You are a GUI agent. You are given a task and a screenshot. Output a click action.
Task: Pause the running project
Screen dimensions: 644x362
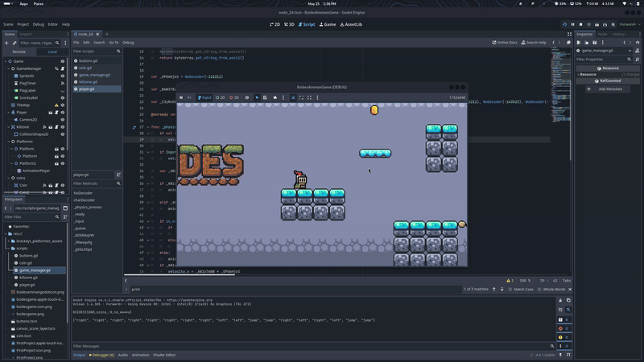click(x=572, y=25)
